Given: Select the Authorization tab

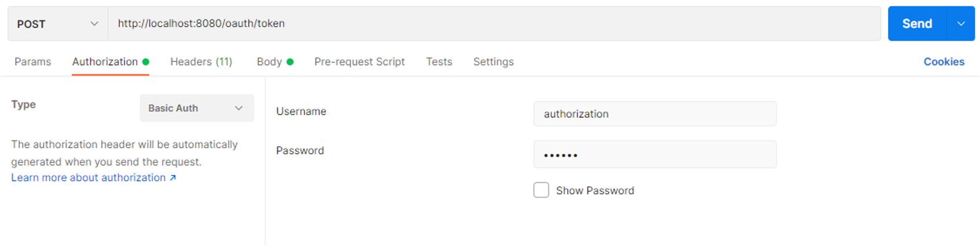Looking at the screenshot, I should click(x=105, y=62).
